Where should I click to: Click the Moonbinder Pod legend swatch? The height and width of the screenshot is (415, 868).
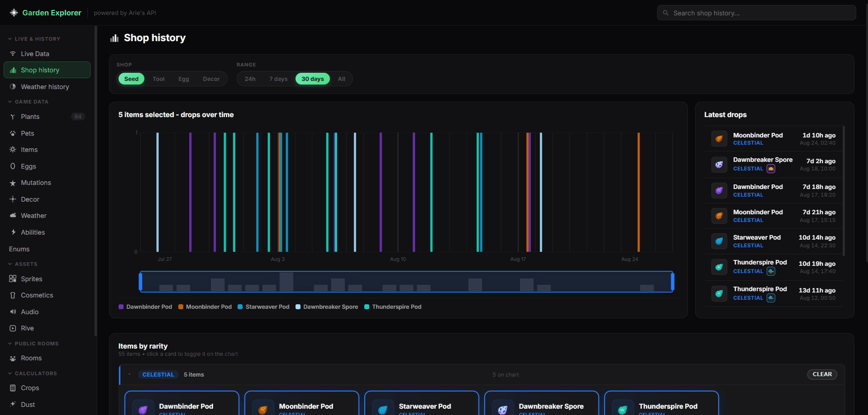pyautogui.click(x=181, y=307)
